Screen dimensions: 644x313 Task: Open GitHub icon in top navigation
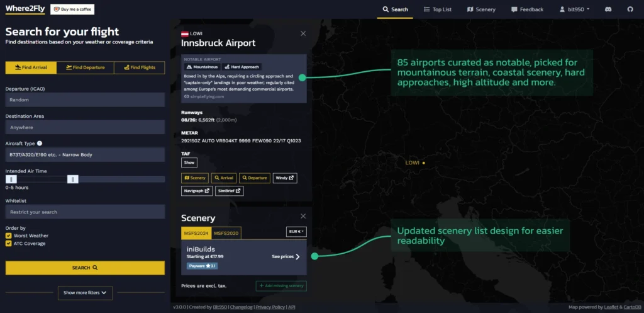point(630,9)
